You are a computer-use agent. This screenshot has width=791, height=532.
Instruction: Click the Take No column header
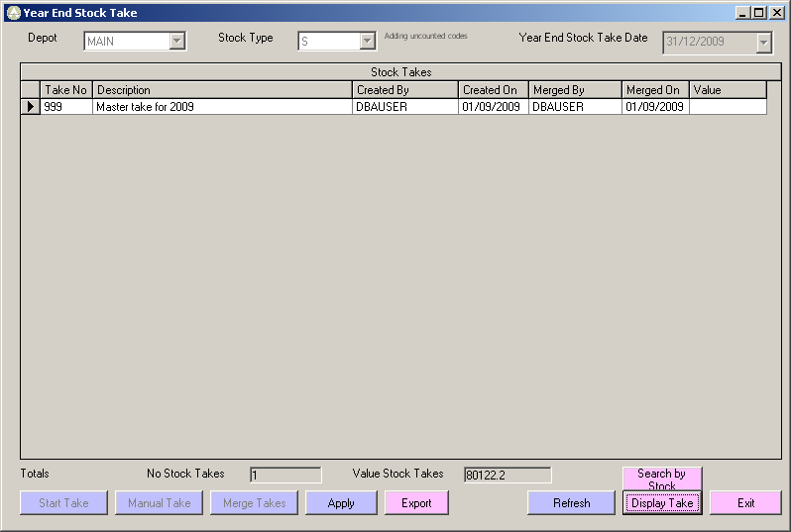coord(66,90)
